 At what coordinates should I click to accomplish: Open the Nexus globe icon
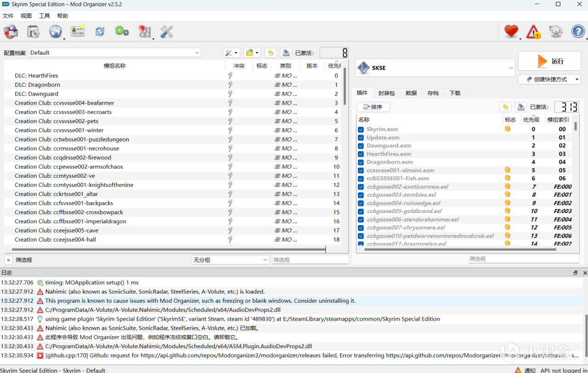click(x=55, y=32)
